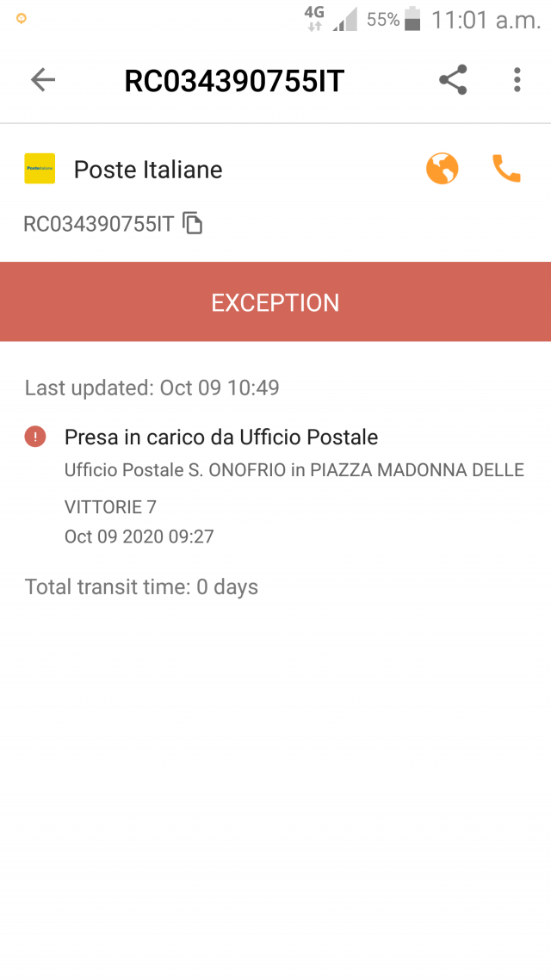The width and height of the screenshot is (551, 980).
Task: Go back using the arrow icon
Action: (42, 80)
